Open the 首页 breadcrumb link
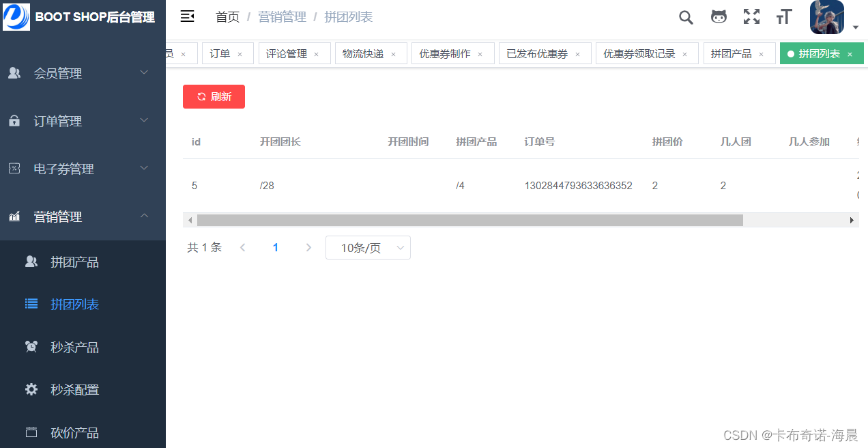This screenshot has width=868, height=448. pyautogui.click(x=227, y=16)
